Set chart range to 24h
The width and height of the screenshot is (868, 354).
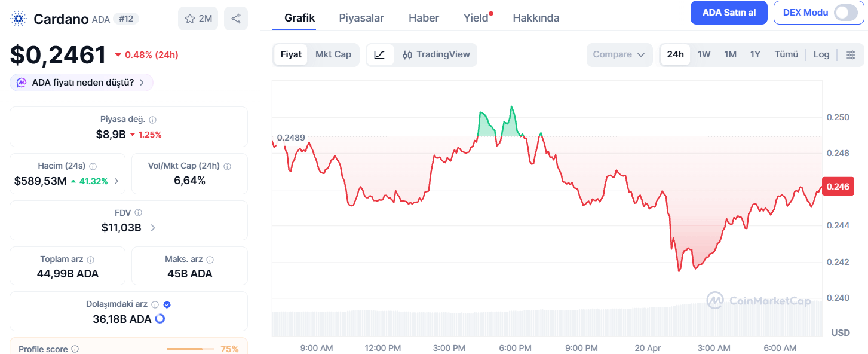[x=676, y=54]
